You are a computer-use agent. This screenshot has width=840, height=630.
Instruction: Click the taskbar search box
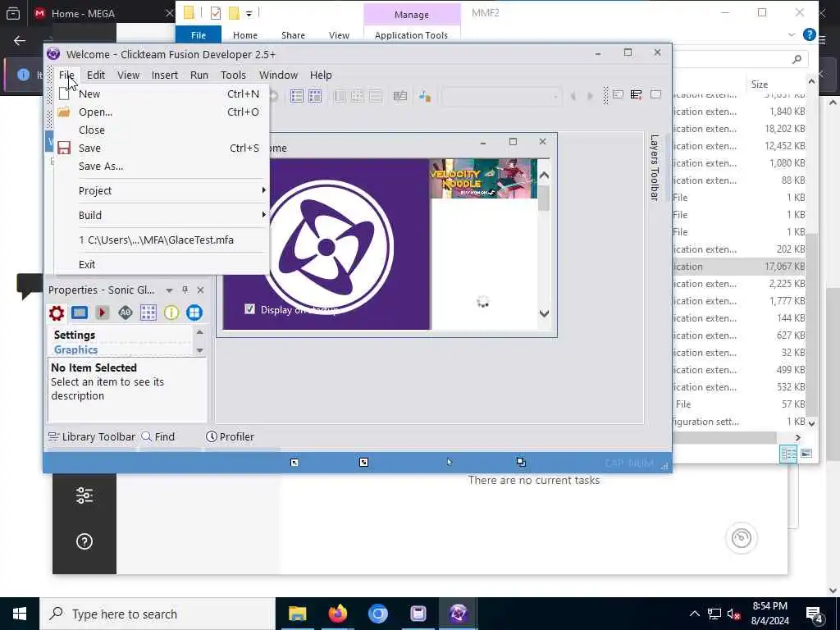(x=157, y=614)
